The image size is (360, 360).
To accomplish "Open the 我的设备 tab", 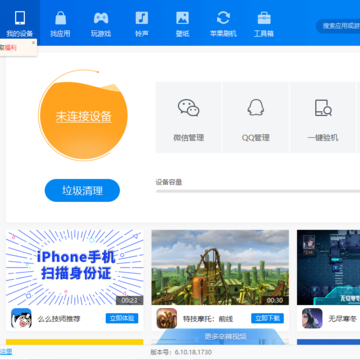I will (20, 23).
